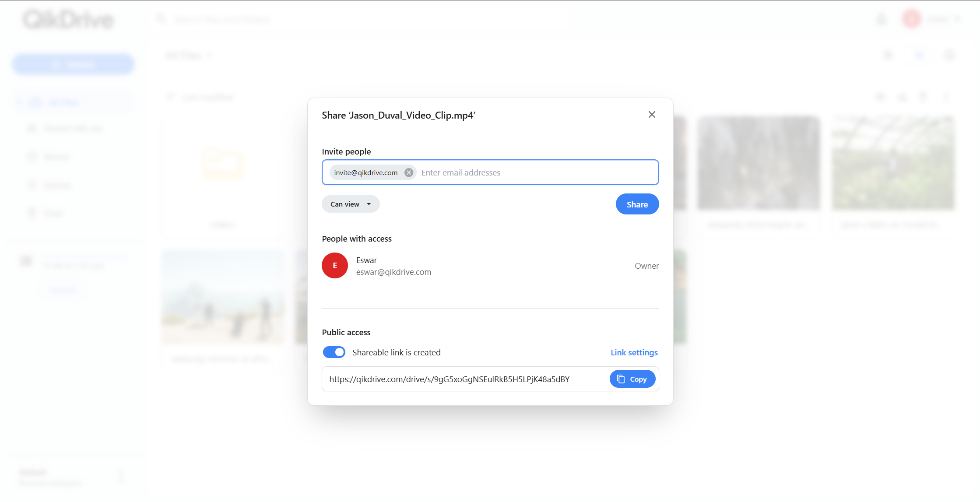
Task: Open the beach photo thumbnail
Action: click(223, 298)
